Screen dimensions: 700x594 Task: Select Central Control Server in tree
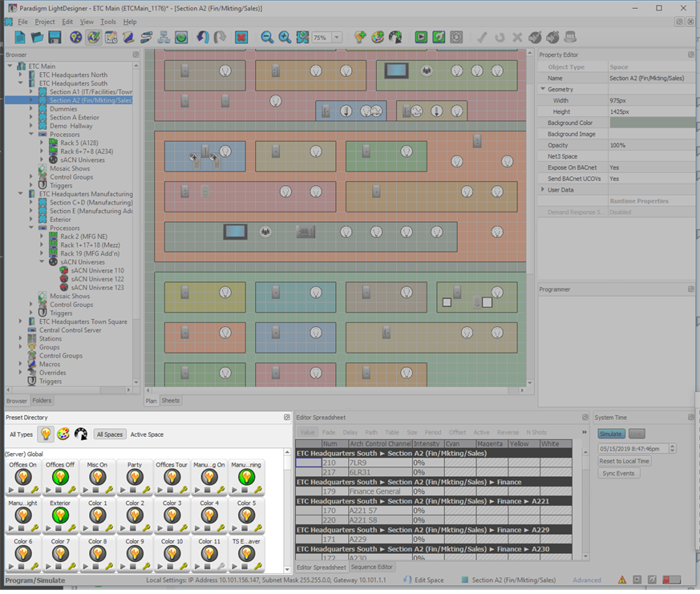pos(70,329)
